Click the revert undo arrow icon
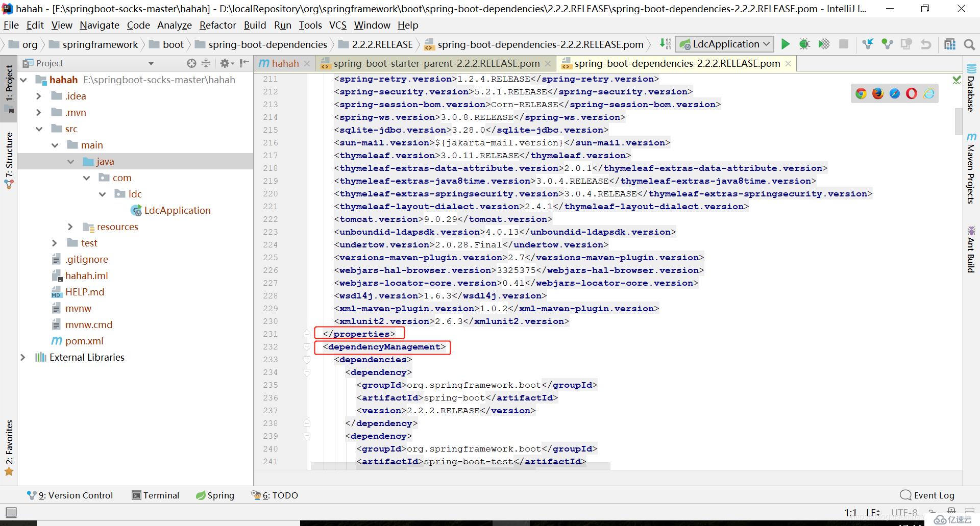This screenshot has height=526, width=980. [926, 44]
